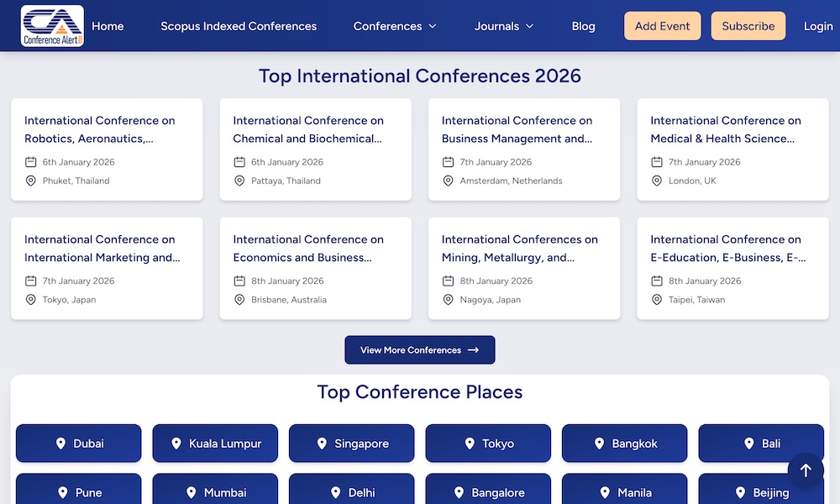Open the Home menu item

108,26
